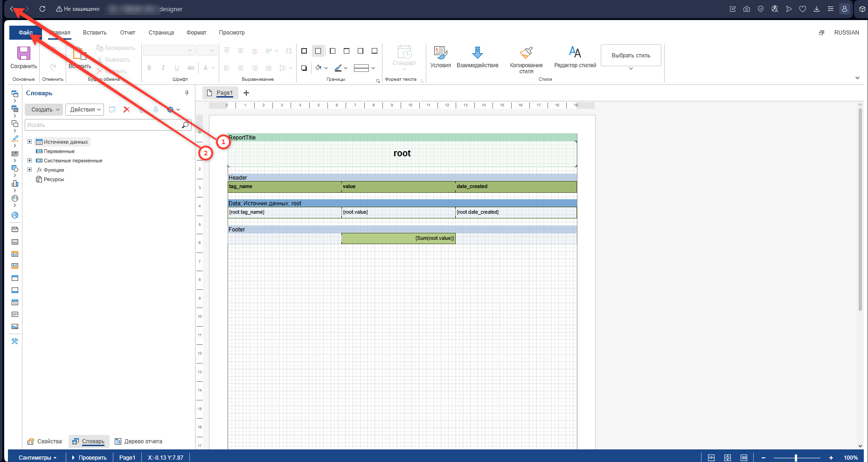
Task: Click the Взаимодействие interaction icon
Action: click(x=477, y=52)
